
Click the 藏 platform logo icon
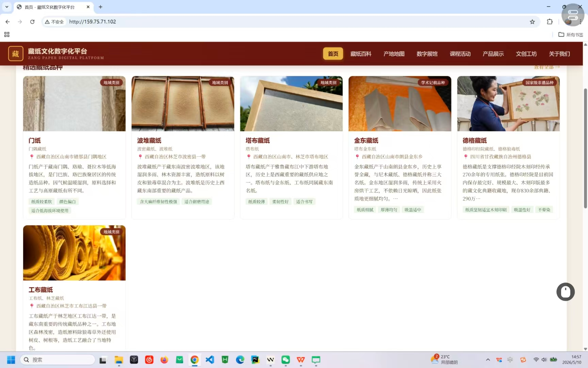click(16, 53)
